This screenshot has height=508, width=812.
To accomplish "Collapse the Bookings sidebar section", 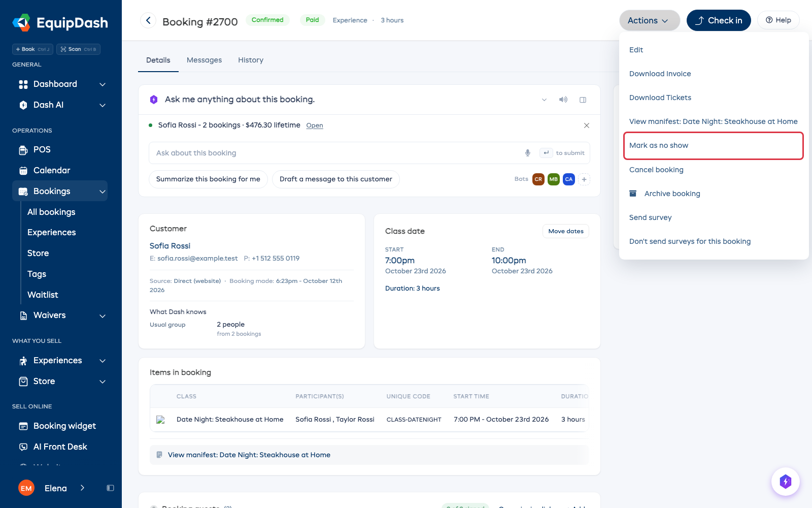I will [x=103, y=192].
